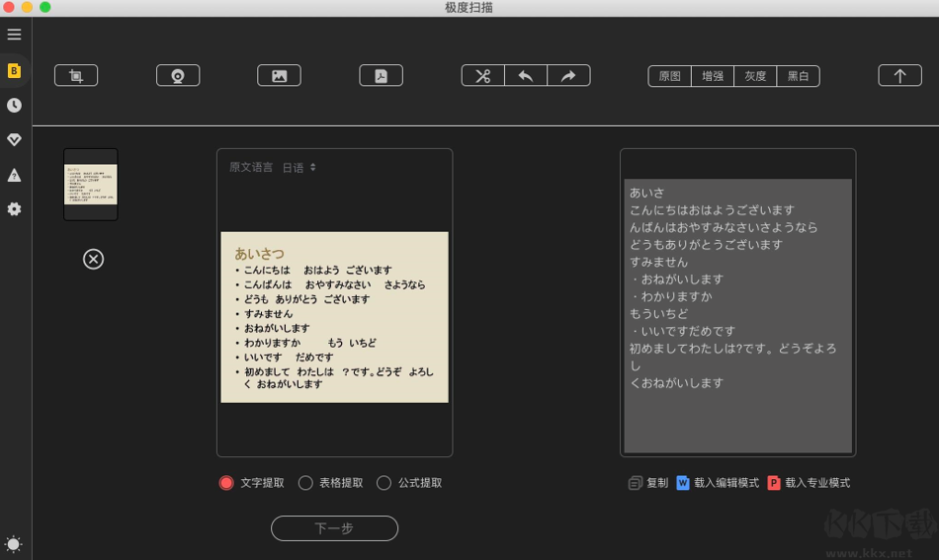Image resolution: width=939 pixels, height=560 pixels.
Task: Open the help triangle icon
Action: tap(15, 175)
